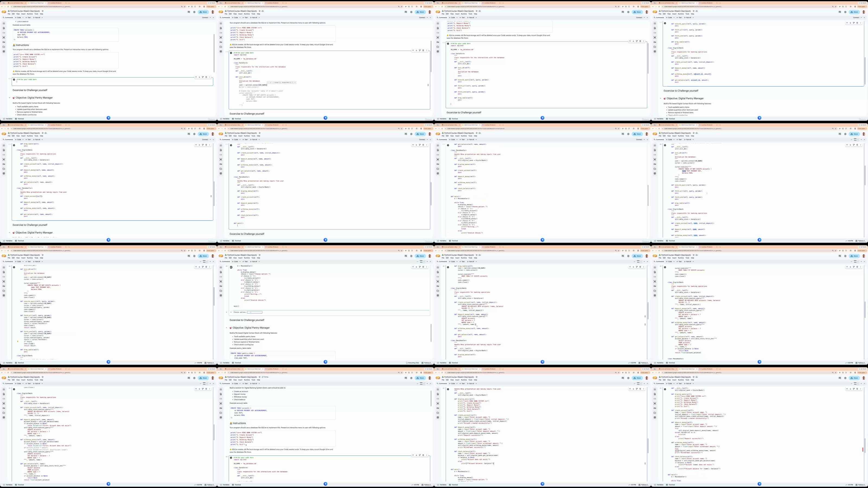Open Data table sidebar icon in 'Choose option' window
Screen dimensions: 868x488
tap(221, 295)
